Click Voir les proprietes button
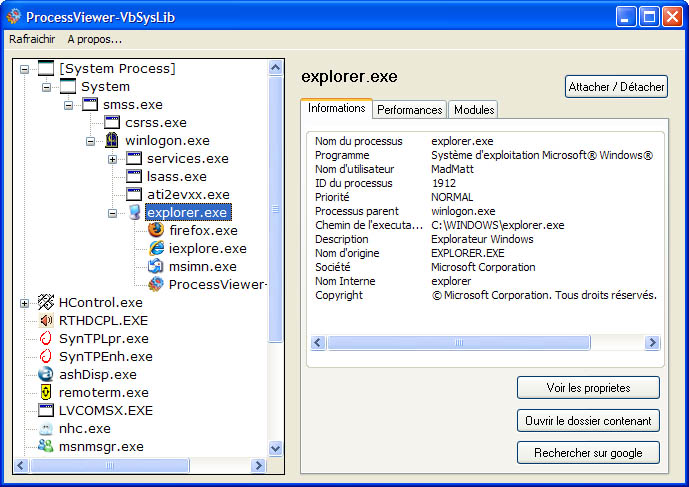Image resolution: width=689 pixels, height=487 pixels. click(x=588, y=388)
